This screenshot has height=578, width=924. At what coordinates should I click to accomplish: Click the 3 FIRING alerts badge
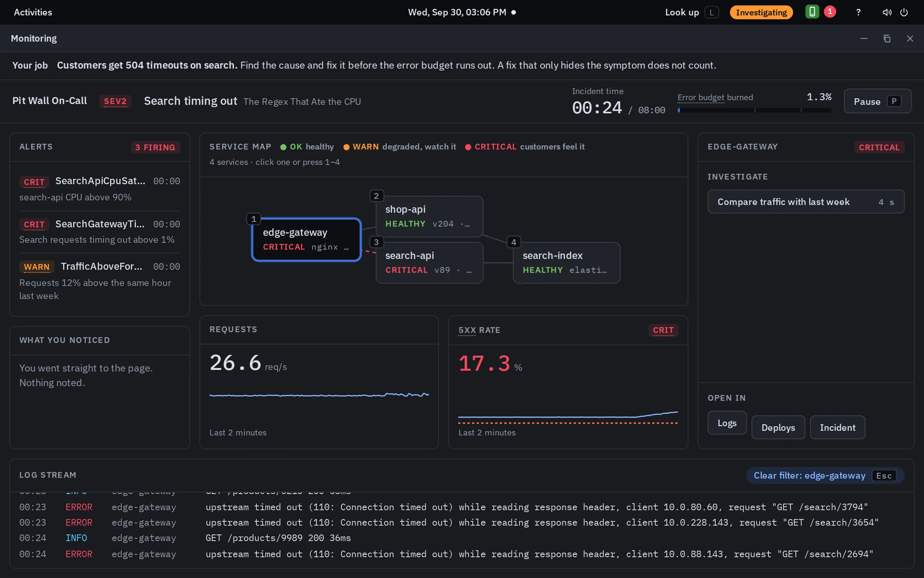pos(155,147)
